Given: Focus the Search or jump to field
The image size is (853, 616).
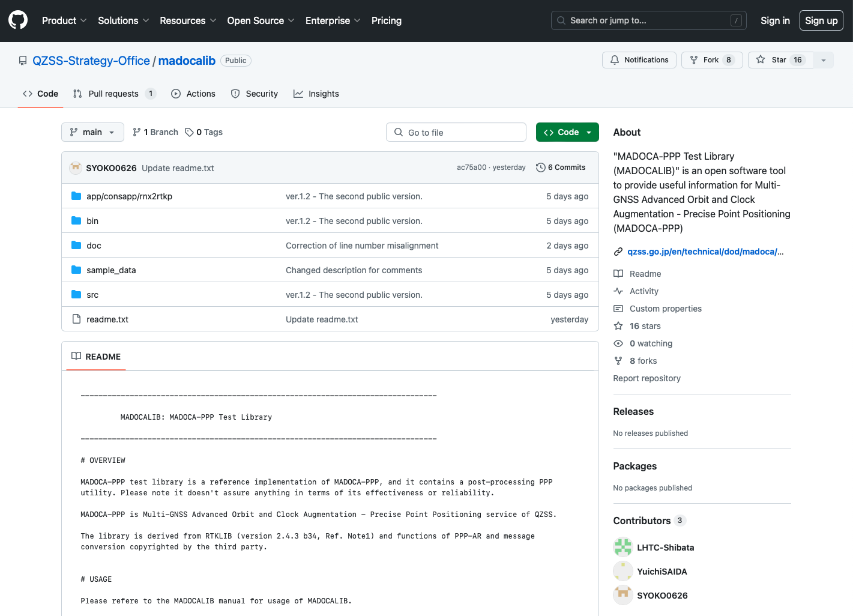Looking at the screenshot, I should tap(649, 20).
